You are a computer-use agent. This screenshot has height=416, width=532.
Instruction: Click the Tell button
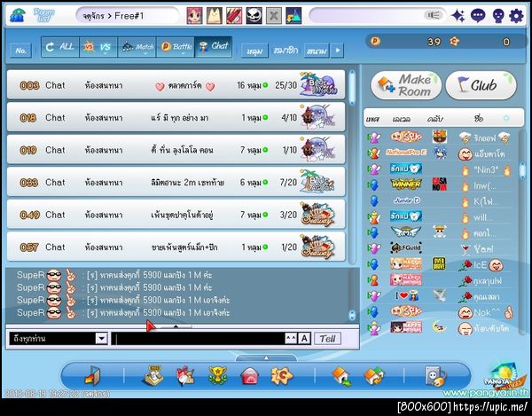point(327,338)
